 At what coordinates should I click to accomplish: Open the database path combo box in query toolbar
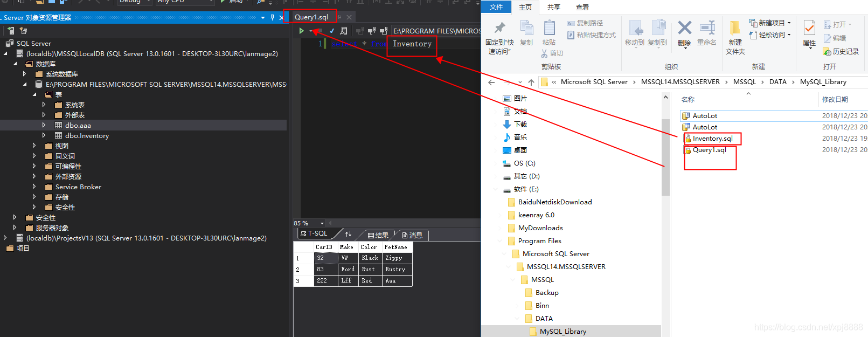tap(435, 31)
